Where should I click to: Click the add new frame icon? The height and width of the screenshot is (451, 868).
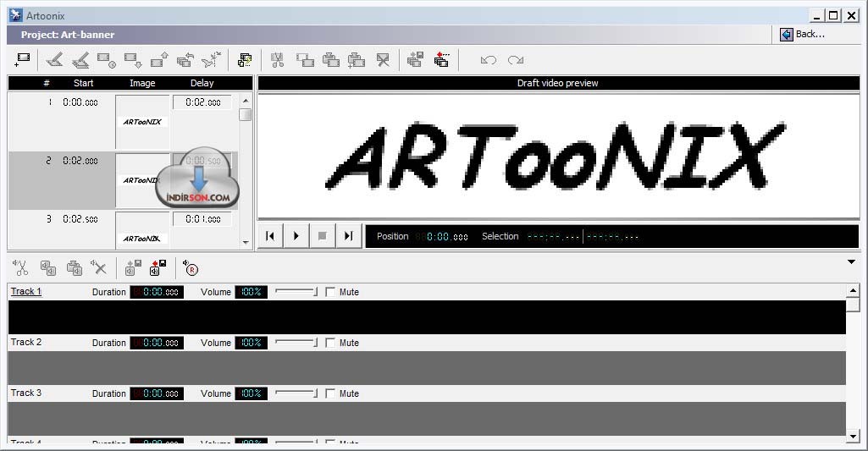click(x=22, y=60)
